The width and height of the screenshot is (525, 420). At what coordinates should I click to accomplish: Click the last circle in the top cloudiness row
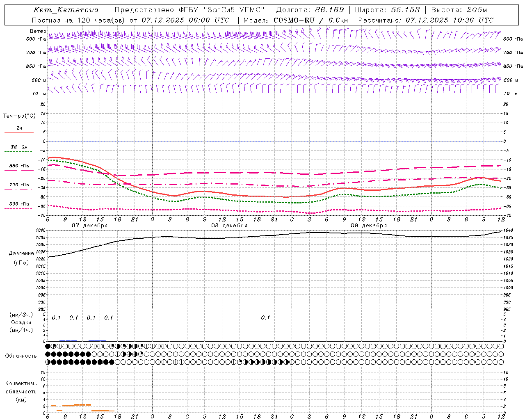501,346
